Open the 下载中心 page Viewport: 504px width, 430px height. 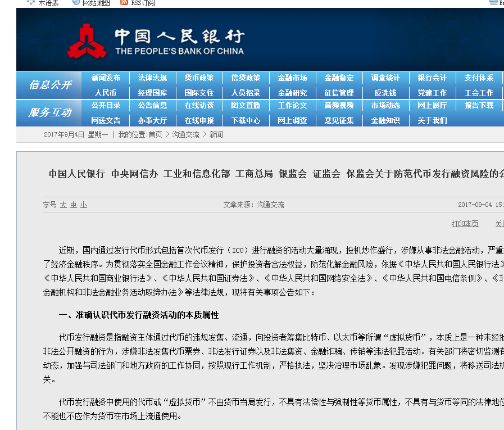[x=246, y=121]
